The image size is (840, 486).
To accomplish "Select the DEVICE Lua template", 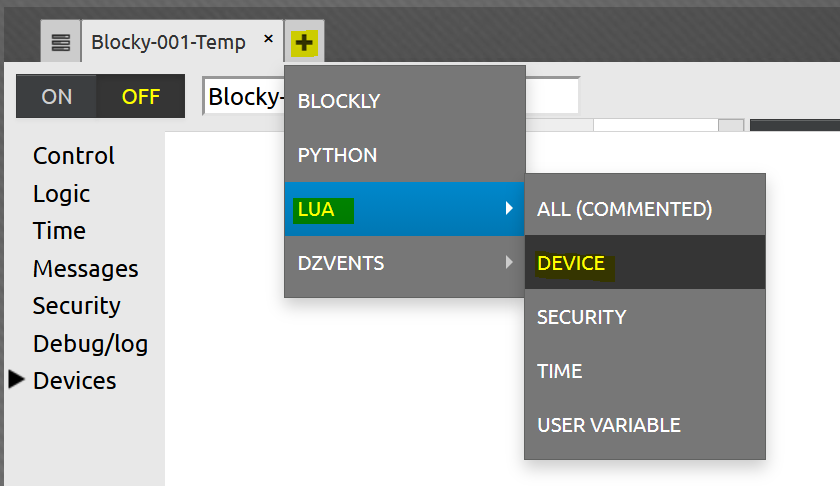I will (x=571, y=263).
